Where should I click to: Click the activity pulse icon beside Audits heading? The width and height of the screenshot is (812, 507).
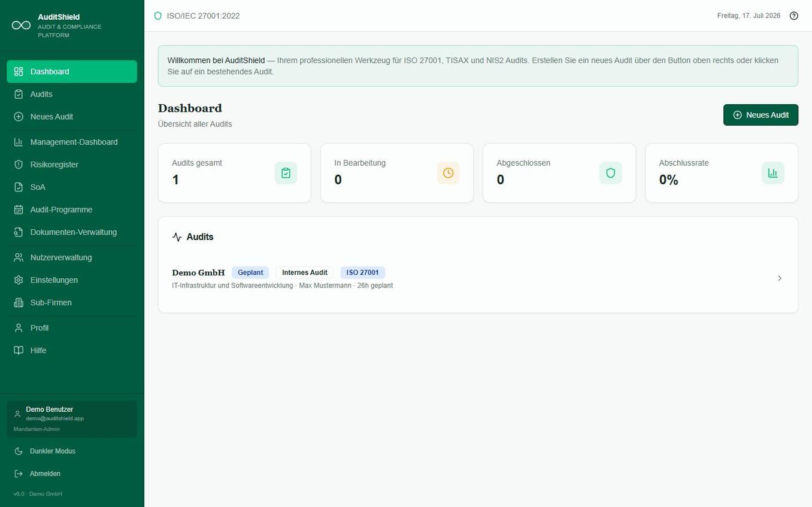pos(177,237)
